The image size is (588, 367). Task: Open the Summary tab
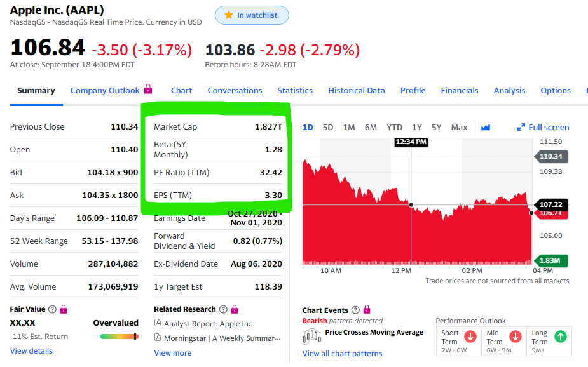pos(36,91)
